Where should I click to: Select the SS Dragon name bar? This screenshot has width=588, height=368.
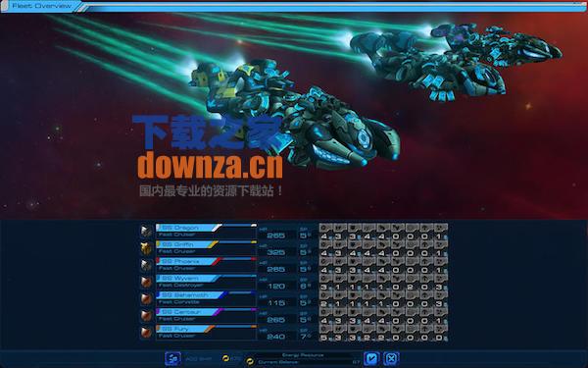(x=188, y=228)
